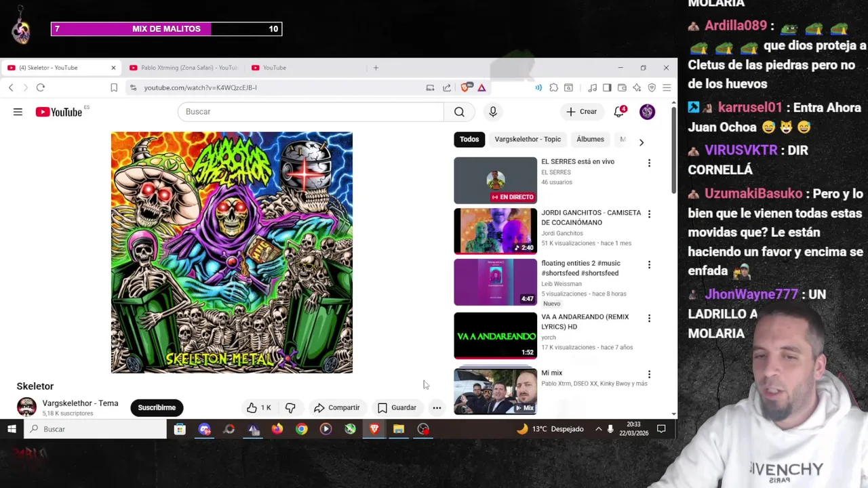Open the weather 13°C Despejado widget
The height and width of the screenshot is (488, 868).
click(x=550, y=429)
